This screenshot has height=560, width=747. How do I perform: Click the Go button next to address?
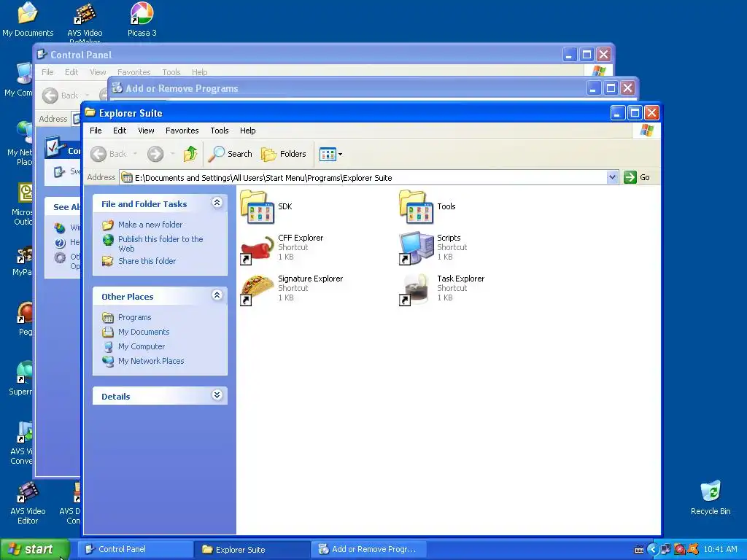pyautogui.click(x=637, y=177)
